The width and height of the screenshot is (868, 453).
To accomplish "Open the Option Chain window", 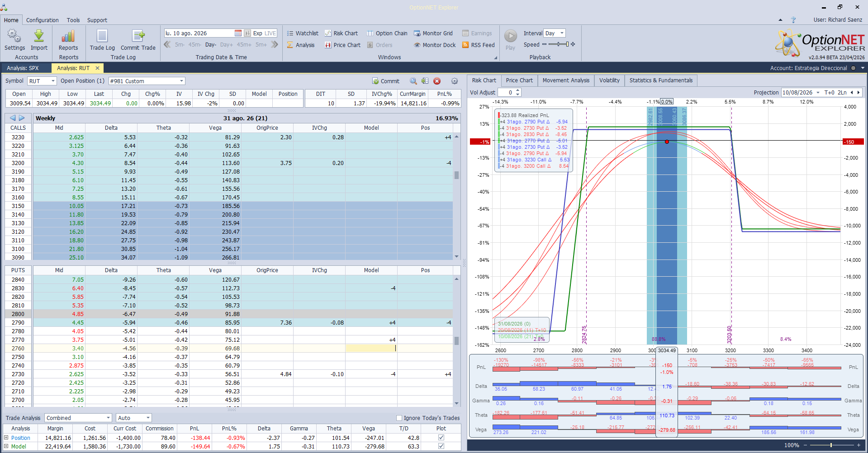I will 387,33.
